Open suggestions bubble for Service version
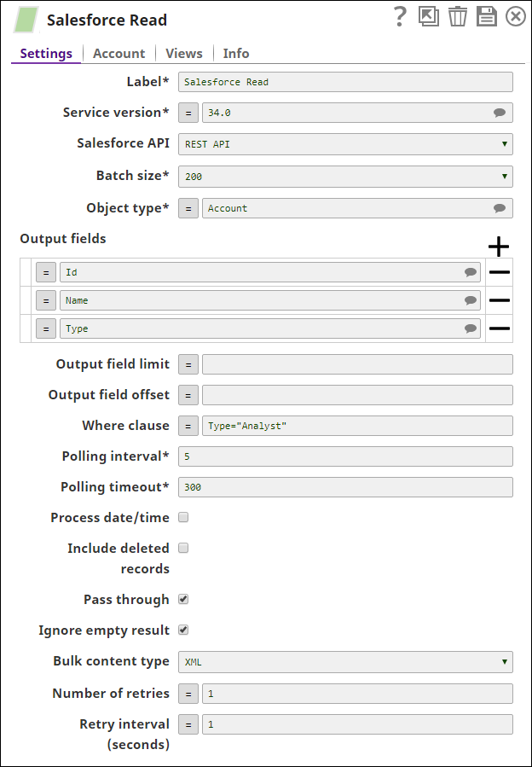532x767 pixels. click(500, 113)
